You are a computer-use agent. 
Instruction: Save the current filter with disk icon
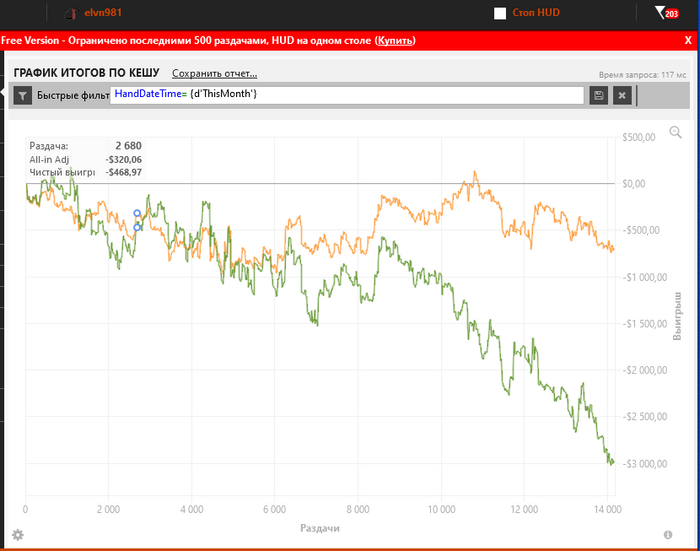[x=599, y=96]
